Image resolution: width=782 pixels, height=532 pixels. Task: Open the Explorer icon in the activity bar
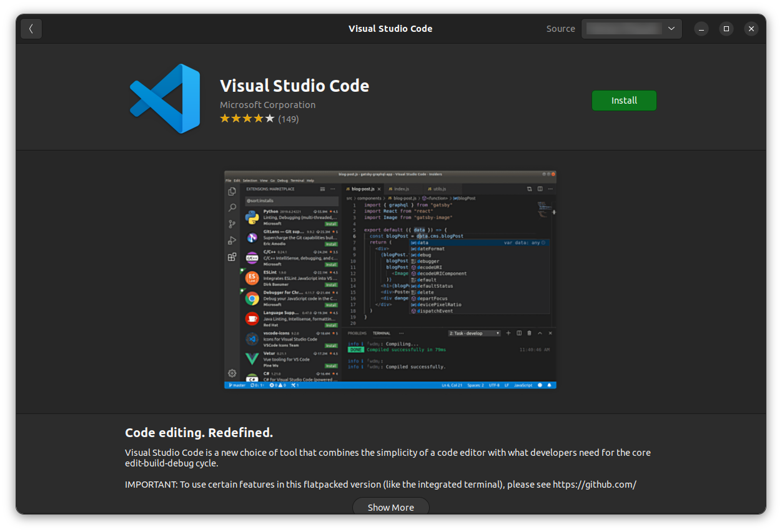pos(232,191)
